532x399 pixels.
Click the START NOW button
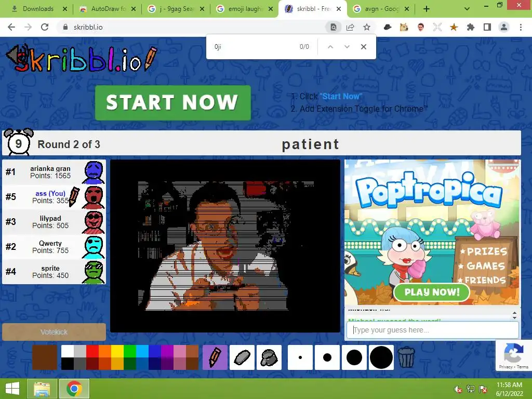tap(173, 103)
